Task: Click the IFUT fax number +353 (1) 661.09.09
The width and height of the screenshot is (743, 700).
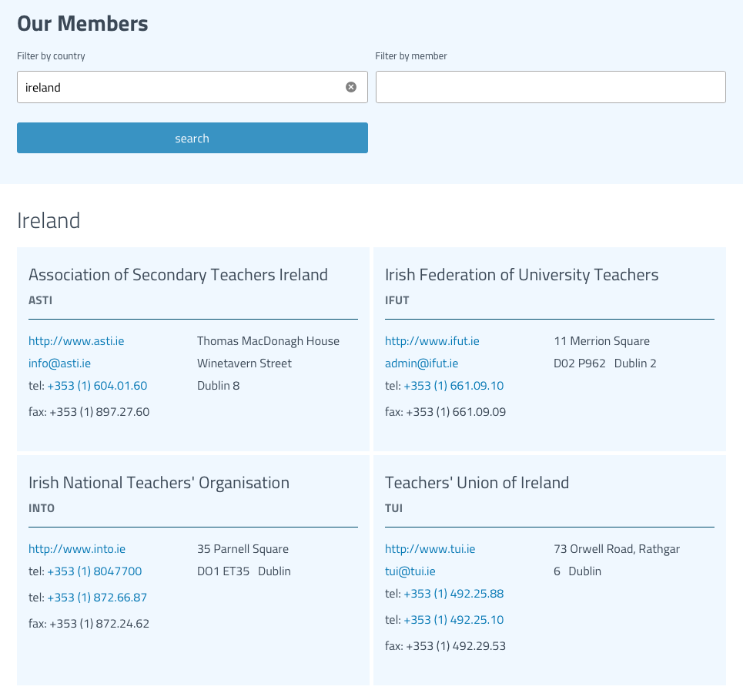Action: tap(456, 412)
